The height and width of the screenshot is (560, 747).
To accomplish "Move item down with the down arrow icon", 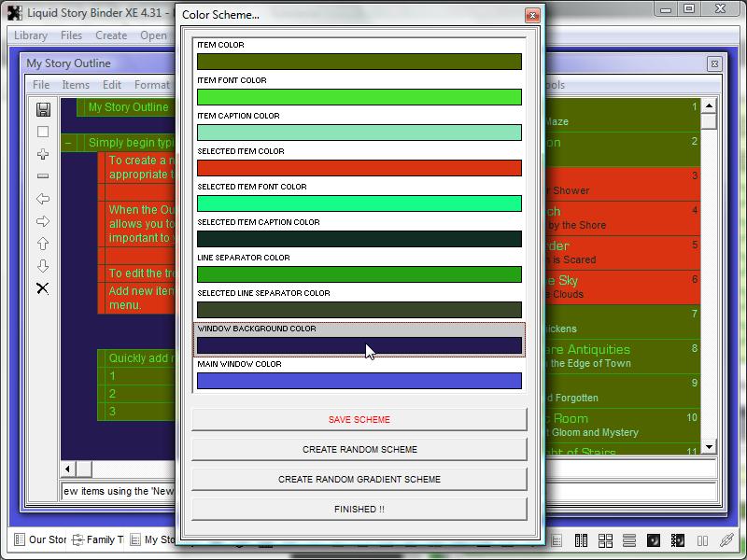I will (43, 266).
